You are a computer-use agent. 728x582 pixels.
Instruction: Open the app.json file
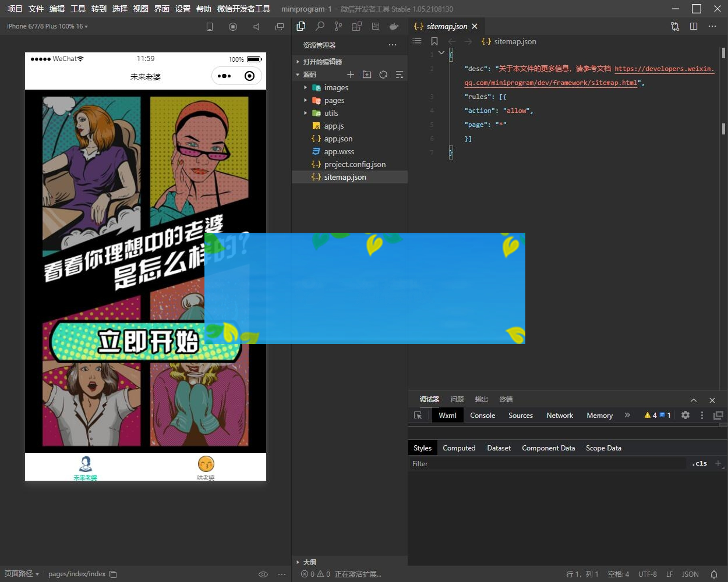pos(338,139)
